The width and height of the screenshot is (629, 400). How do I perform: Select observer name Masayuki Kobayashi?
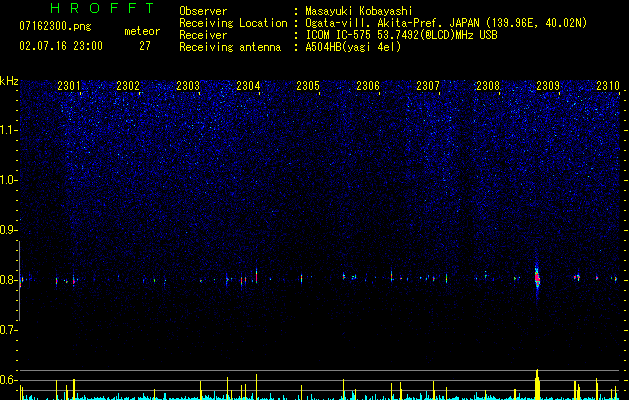[359, 11]
